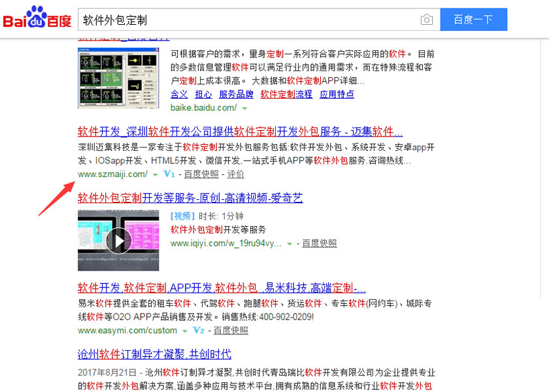The width and height of the screenshot is (549, 392).
Task: Open the 爱奇艺 软件外包定制开发等服务 video result title
Action: [190, 198]
